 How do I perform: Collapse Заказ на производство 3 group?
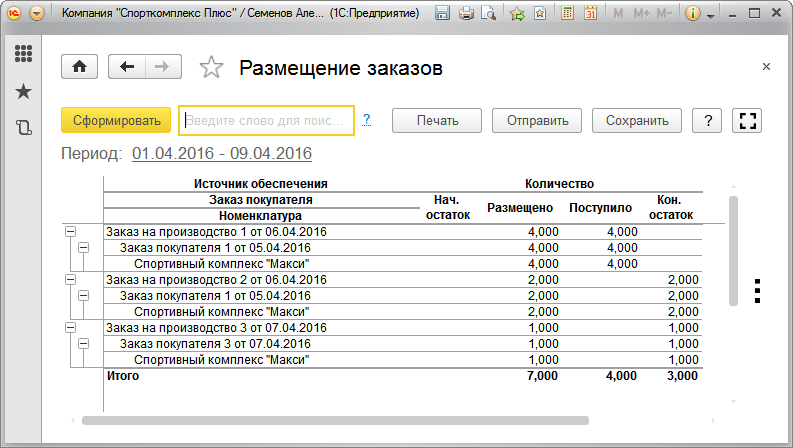pyautogui.click(x=70, y=328)
